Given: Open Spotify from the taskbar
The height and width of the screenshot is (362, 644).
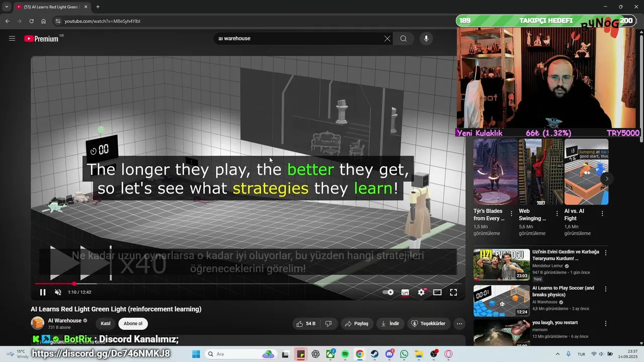Looking at the screenshot, I should (x=345, y=354).
